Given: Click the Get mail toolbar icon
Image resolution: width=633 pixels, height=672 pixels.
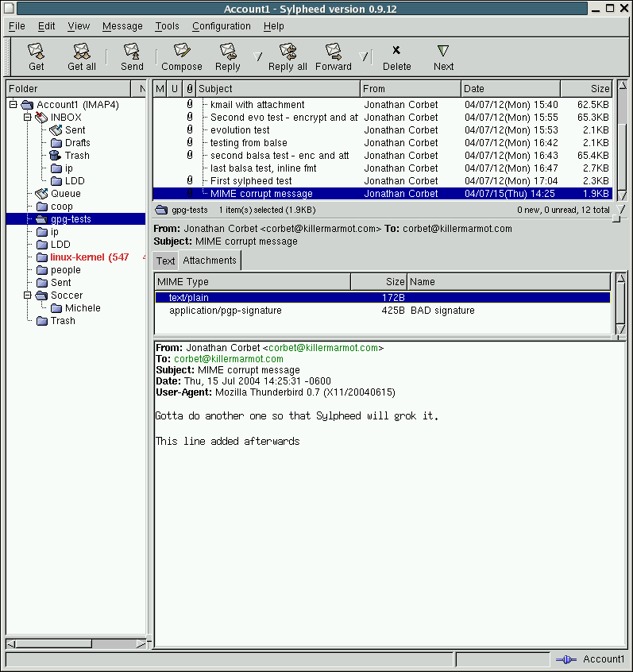Looking at the screenshot, I should [36, 51].
